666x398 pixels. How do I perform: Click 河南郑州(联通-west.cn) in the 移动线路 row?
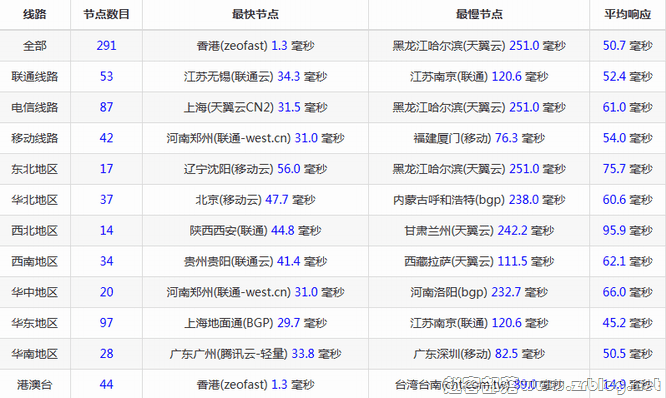(x=229, y=138)
